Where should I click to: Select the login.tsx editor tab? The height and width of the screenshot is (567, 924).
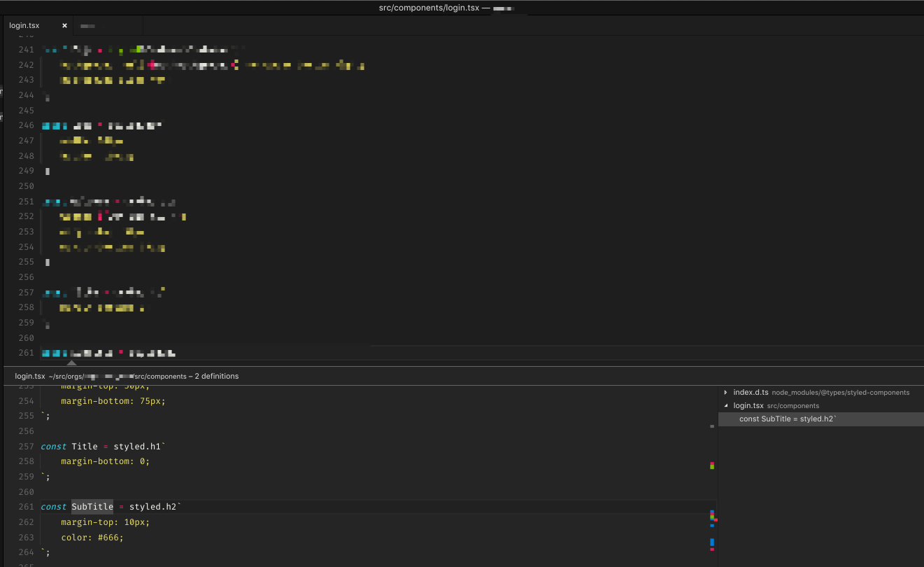tap(36, 25)
